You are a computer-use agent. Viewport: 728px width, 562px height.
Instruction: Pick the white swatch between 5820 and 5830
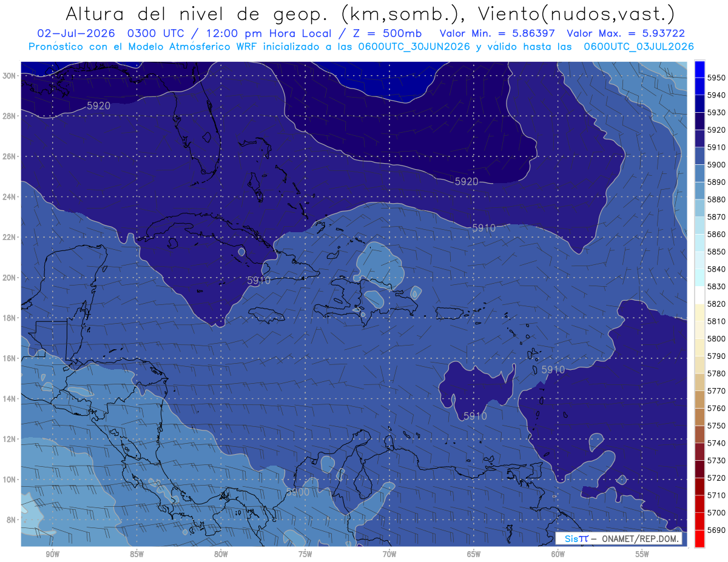tap(699, 295)
